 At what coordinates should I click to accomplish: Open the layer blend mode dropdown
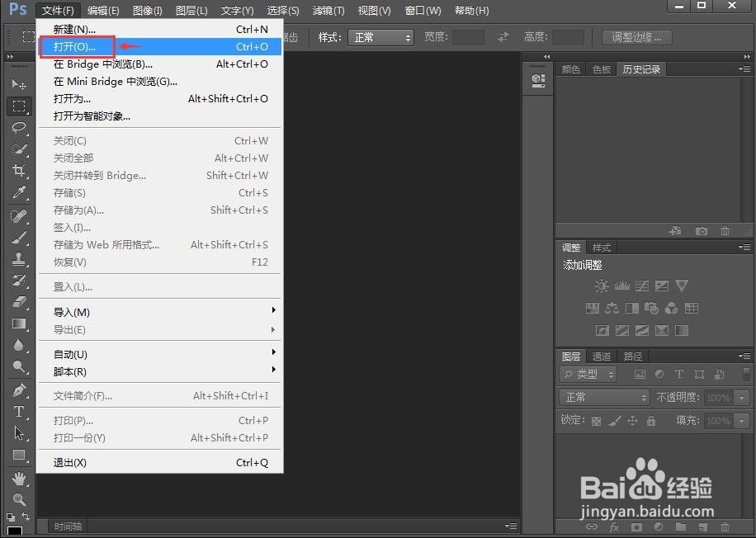point(604,398)
